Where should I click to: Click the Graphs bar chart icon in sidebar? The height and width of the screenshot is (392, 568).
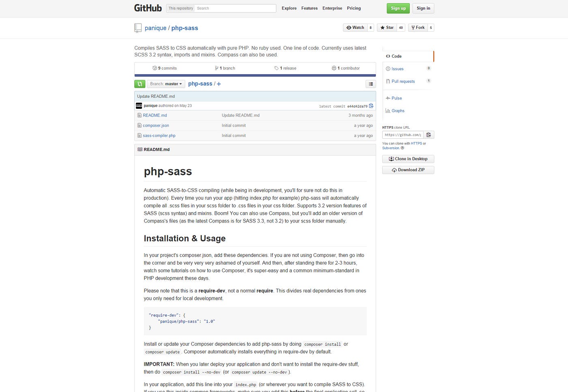388,111
